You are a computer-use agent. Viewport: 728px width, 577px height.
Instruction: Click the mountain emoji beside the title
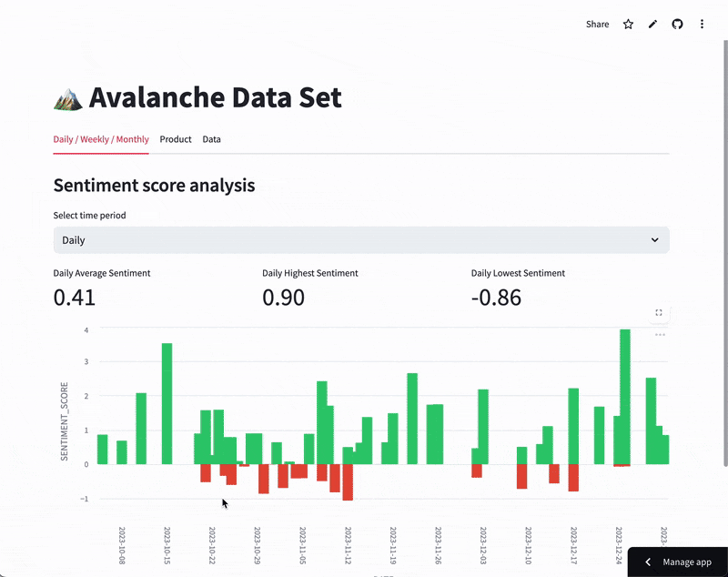tap(68, 97)
